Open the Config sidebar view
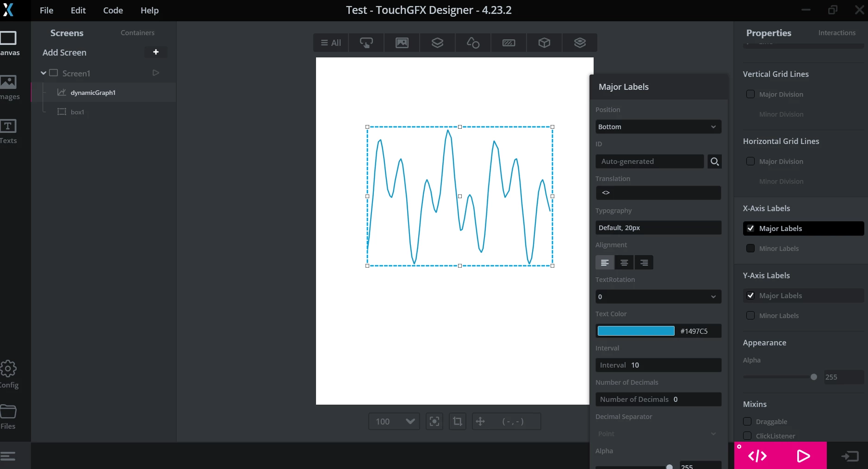 pos(9,375)
